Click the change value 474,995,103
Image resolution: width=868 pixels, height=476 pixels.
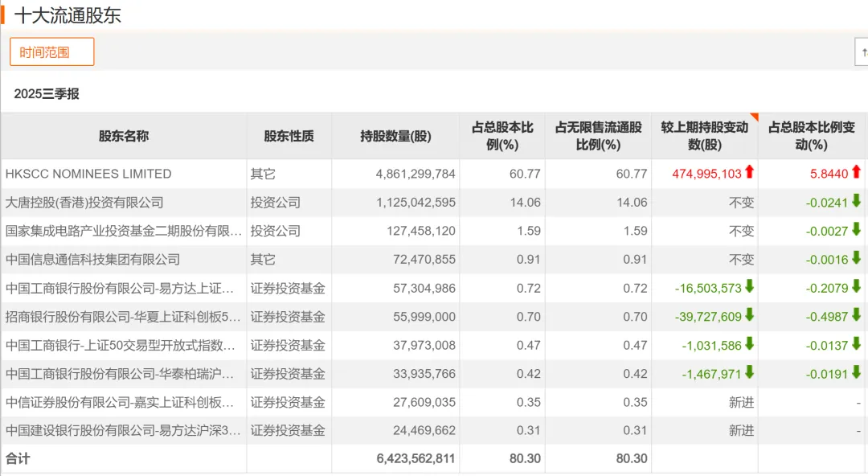click(x=706, y=174)
